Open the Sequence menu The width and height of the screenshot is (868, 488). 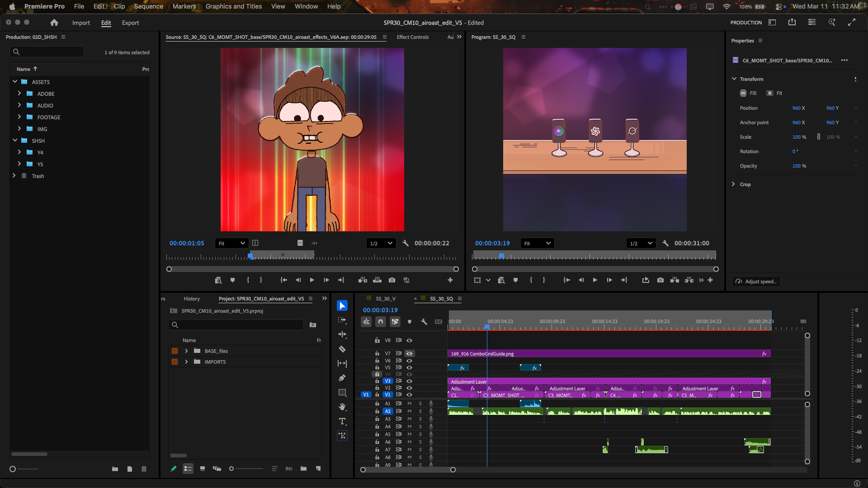point(148,6)
